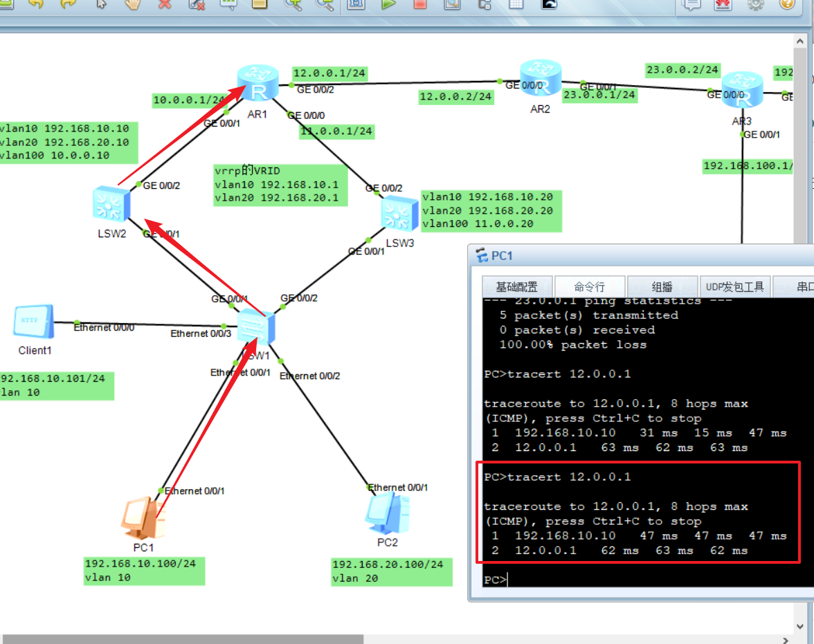Open the UDP发包工具 tab

(735, 286)
